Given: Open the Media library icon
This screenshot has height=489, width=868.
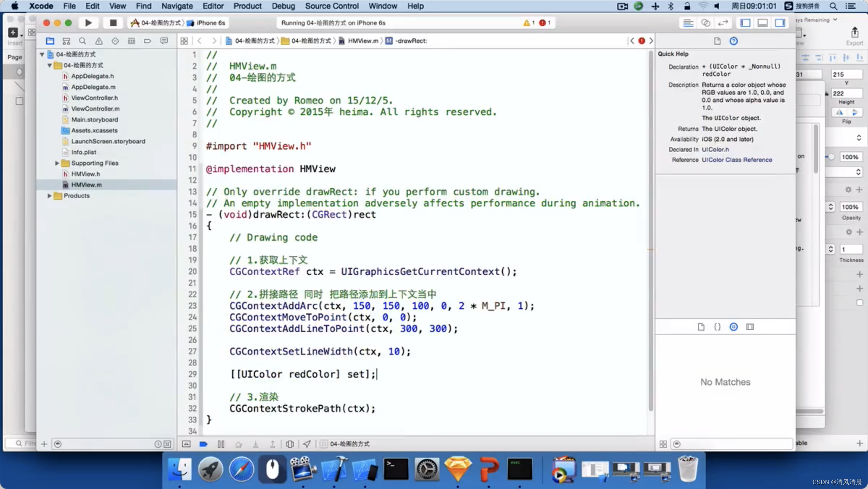Looking at the screenshot, I should pyautogui.click(x=750, y=327).
